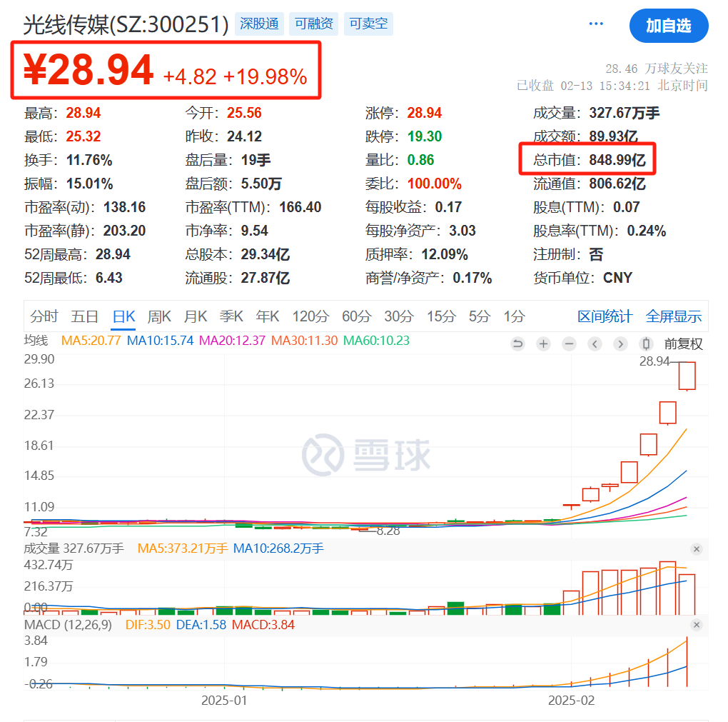The image size is (728, 722).
Task: Click the volume MA5:373.21万手 label
Action: tap(183, 548)
